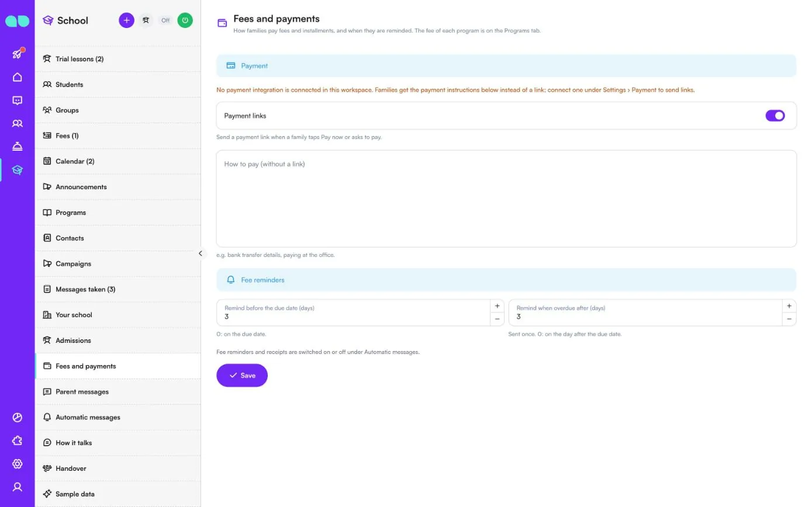Image resolution: width=812 pixels, height=507 pixels.
Task: Open the pie chart analytics icon
Action: [18, 417]
